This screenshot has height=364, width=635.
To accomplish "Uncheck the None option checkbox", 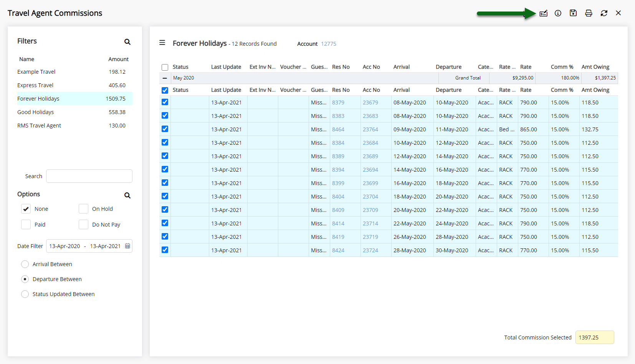I will (26, 209).
